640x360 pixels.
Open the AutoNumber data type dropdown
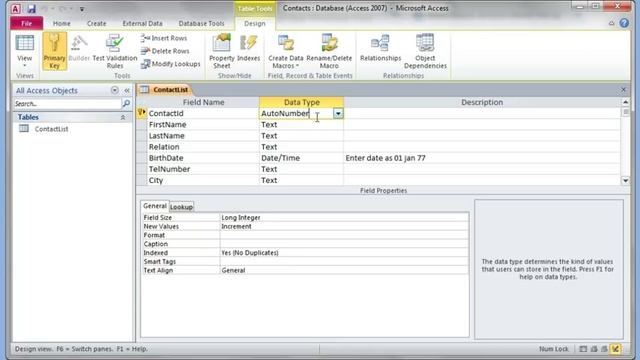(338, 113)
